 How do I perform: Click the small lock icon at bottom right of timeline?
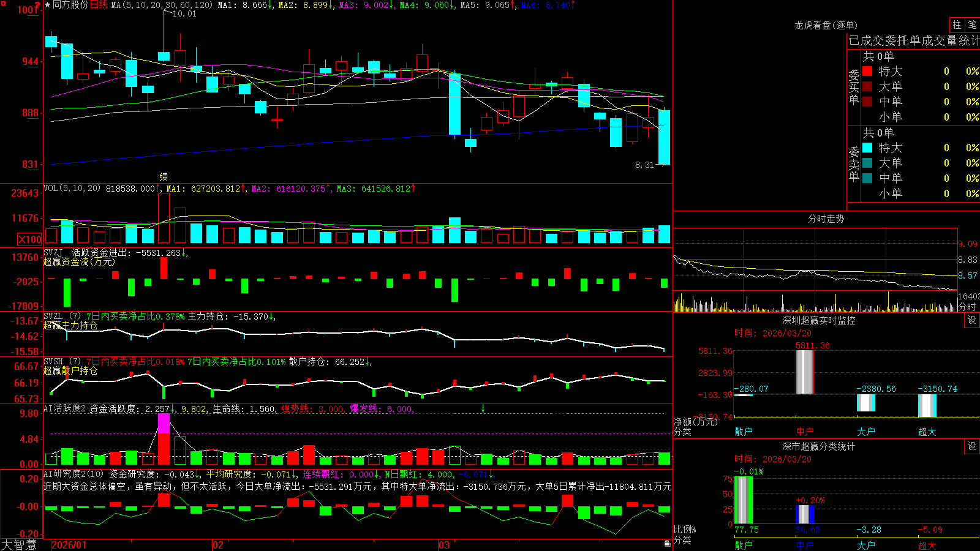point(667,544)
